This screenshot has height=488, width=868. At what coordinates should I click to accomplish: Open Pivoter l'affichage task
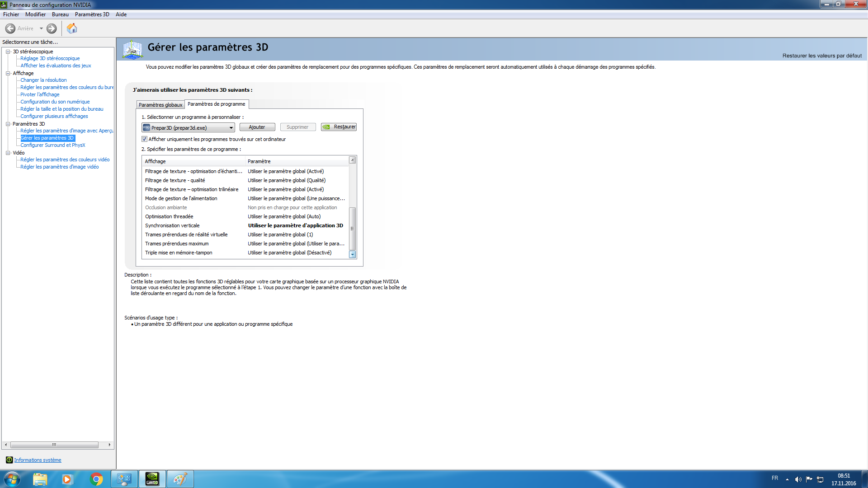click(x=40, y=94)
